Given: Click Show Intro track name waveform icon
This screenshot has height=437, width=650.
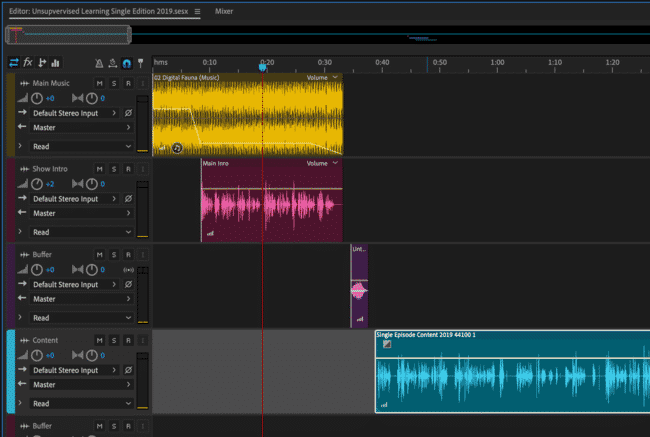Looking at the screenshot, I should (x=24, y=169).
